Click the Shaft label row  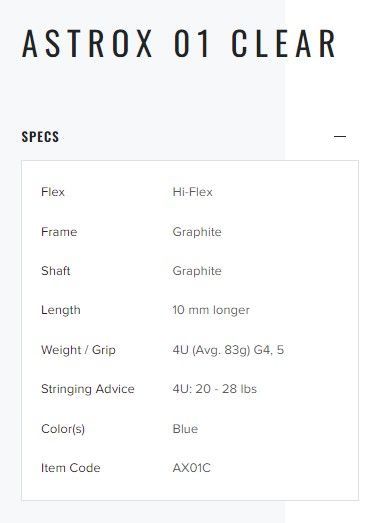[x=56, y=271]
